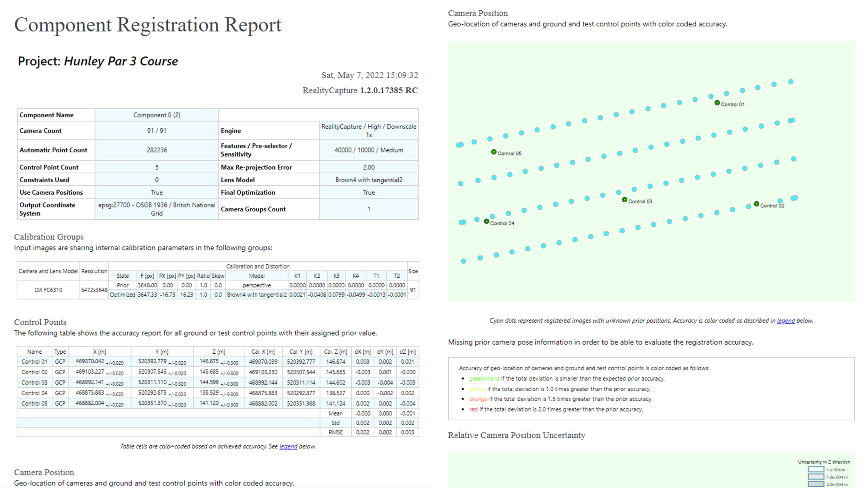
Task: Click the '5472x3648' resolution cell
Action: (94, 290)
